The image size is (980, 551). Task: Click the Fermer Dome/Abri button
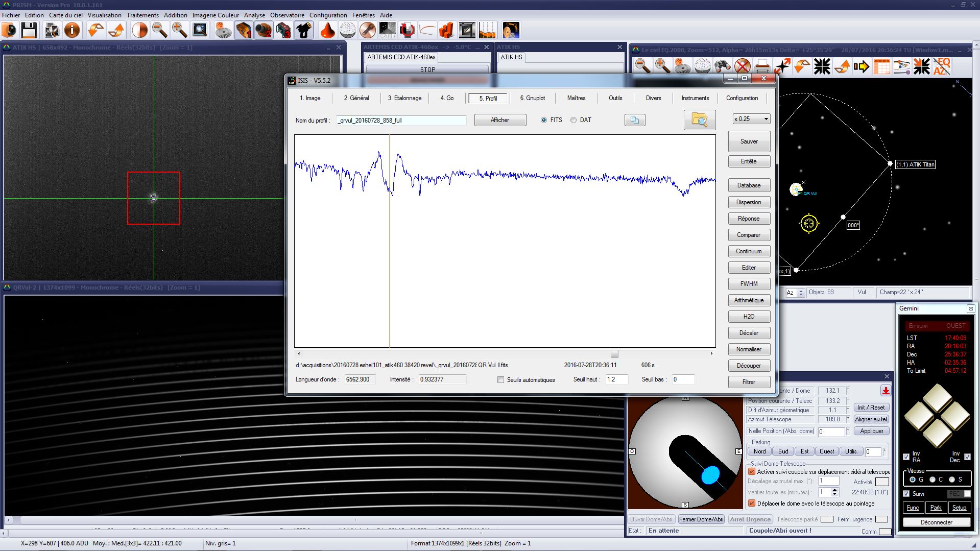pyautogui.click(x=701, y=519)
